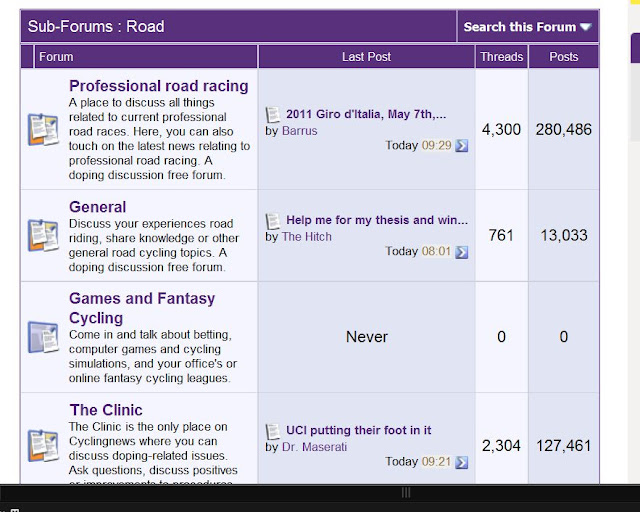This screenshot has width=640, height=512.
Task: Click the Today 08:01 timestamp
Action: (418, 251)
